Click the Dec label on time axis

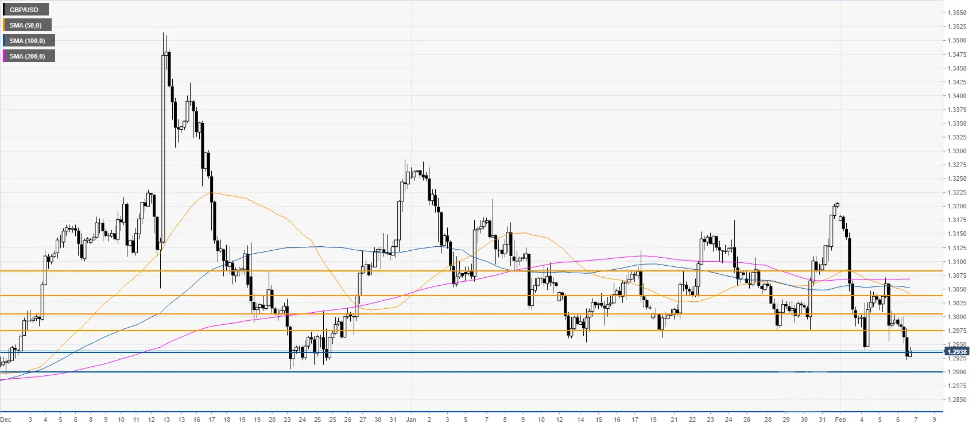point(6,420)
